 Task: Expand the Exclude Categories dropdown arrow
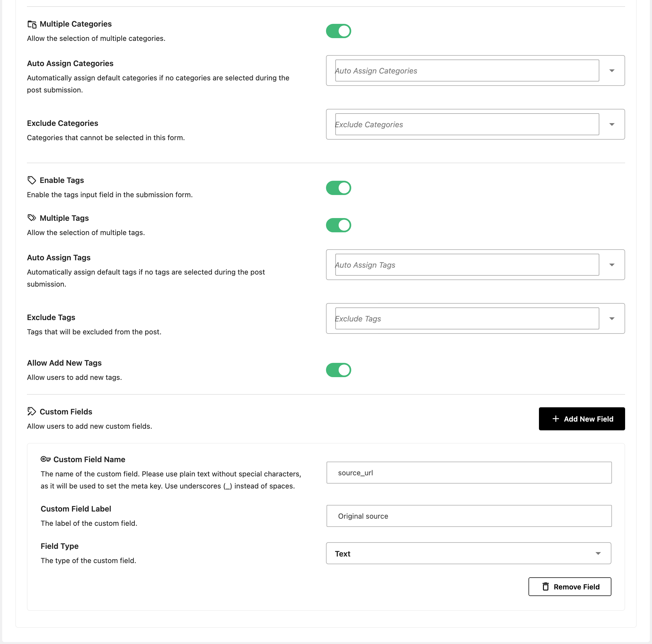[612, 124]
